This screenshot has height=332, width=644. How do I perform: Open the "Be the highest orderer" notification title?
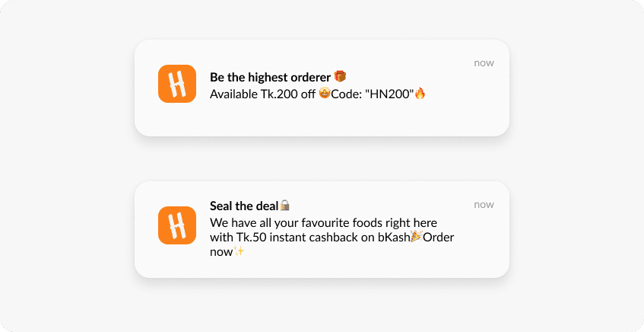[x=271, y=77]
